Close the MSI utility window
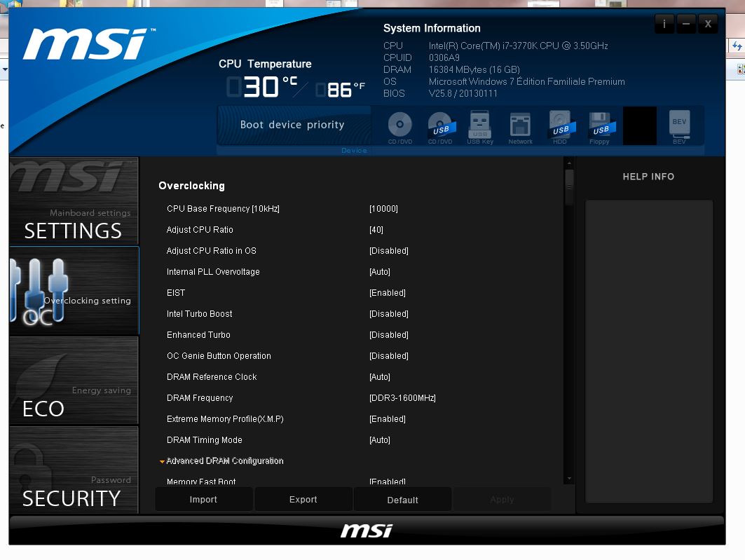This screenshot has width=745, height=560. (x=707, y=24)
